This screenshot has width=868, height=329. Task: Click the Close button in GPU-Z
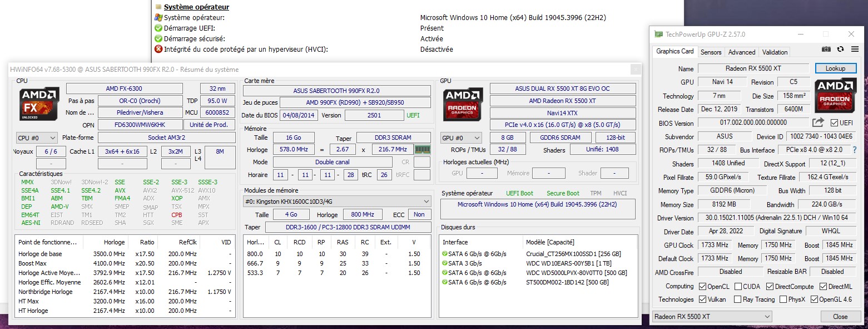[x=840, y=317]
